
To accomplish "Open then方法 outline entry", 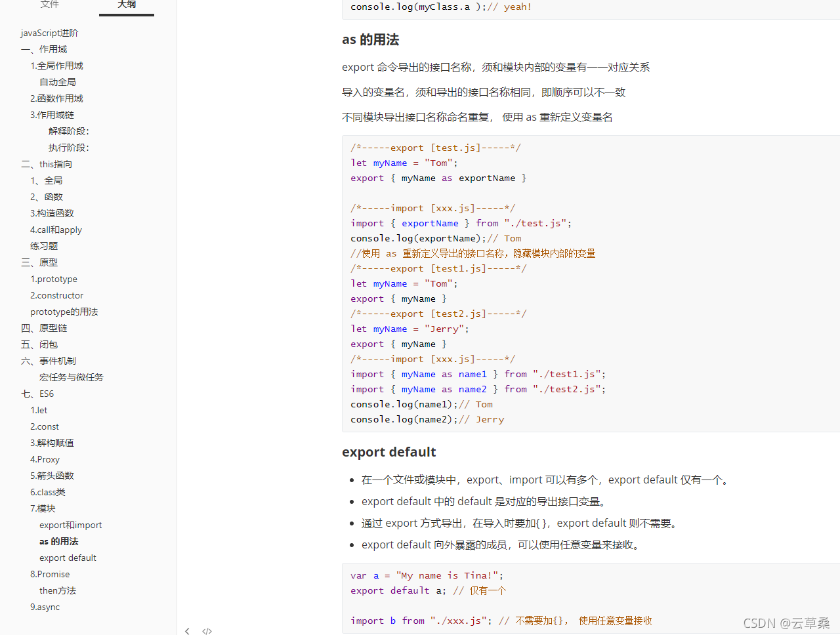I will point(58,590).
